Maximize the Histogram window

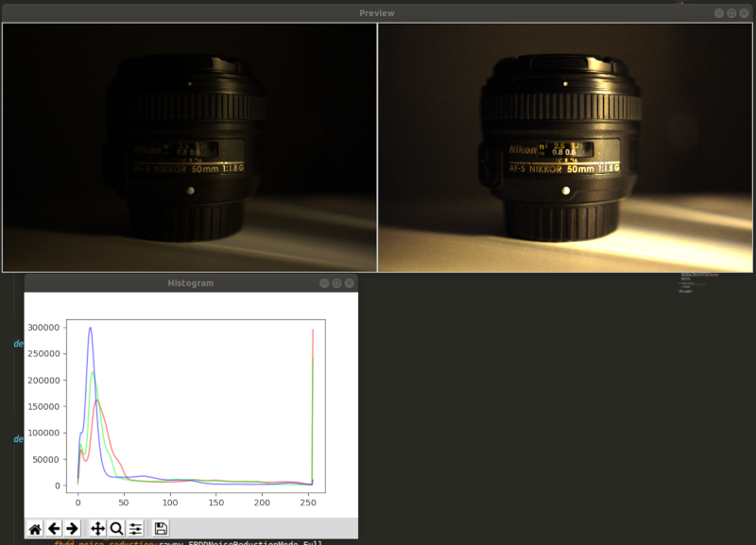tap(337, 283)
